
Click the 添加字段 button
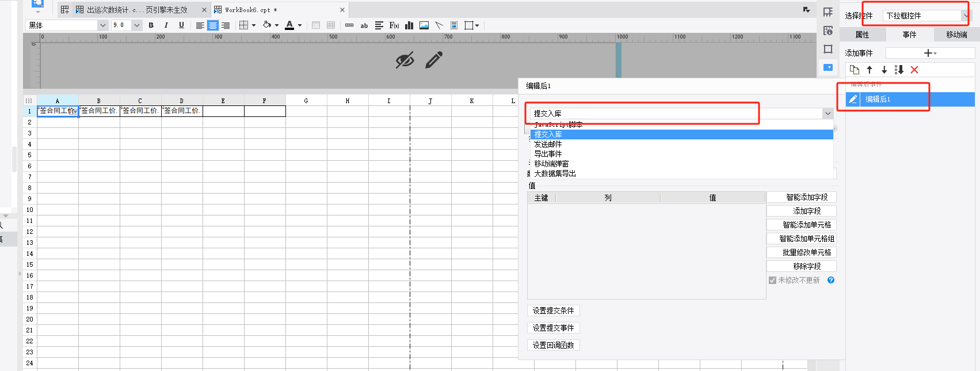[x=801, y=211]
